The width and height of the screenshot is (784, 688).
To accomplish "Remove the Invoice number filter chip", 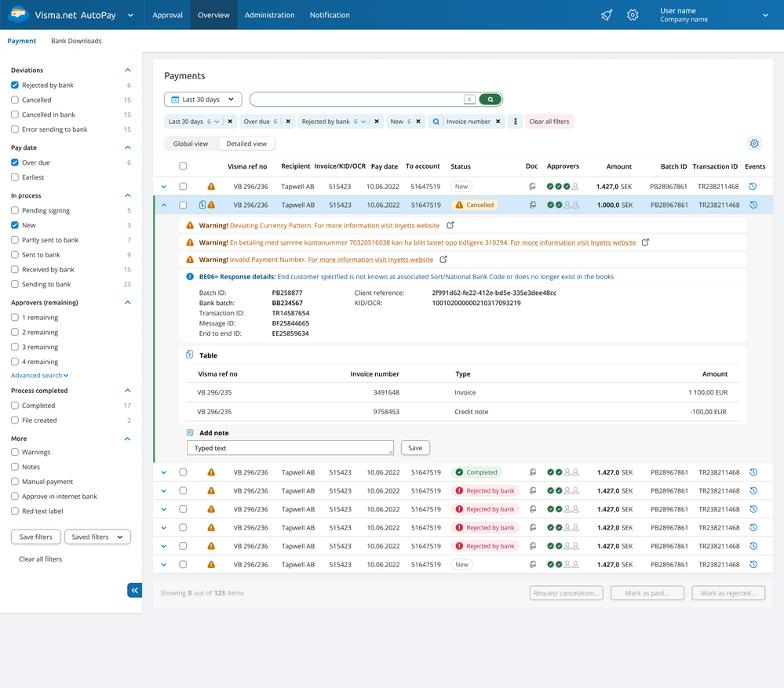I will [498, 122].
